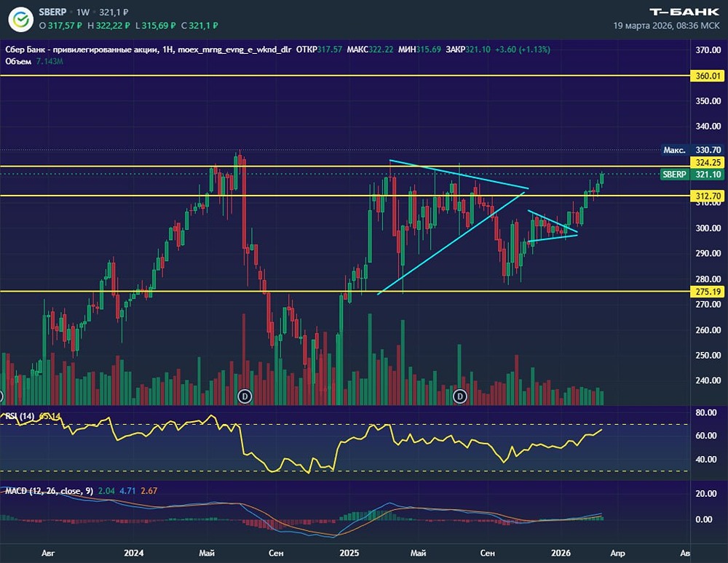Viewport: 728px width, 563px height.
Task: Click the 'Апр' label on the time axis
Action: [x=617, y=553]
